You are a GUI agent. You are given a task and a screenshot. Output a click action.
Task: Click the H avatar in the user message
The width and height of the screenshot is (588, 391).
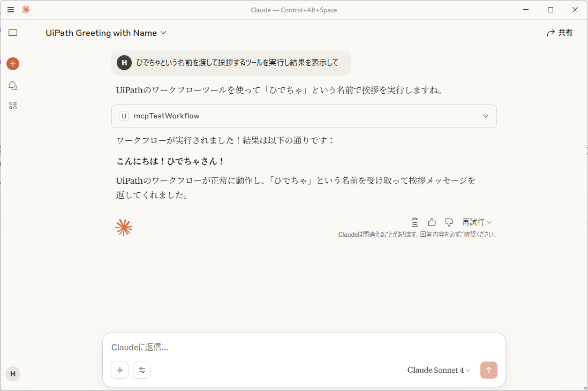coord(124,63)
